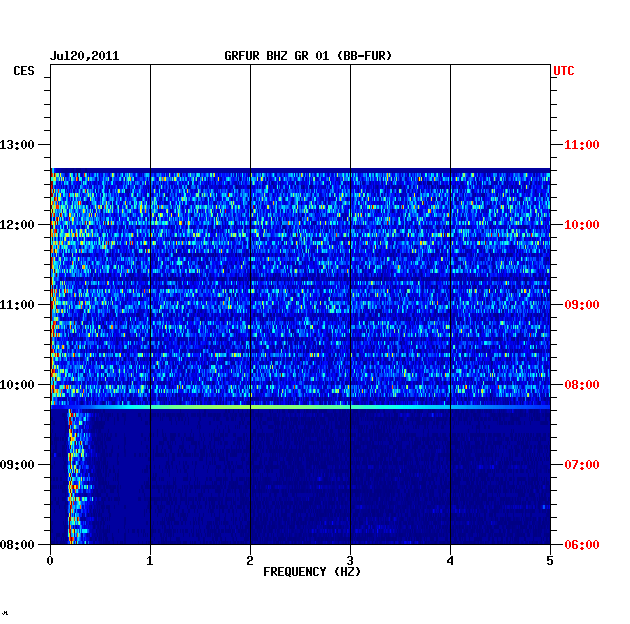Click the 09:00 CES label on left axis
The image size is (630, 624).
click(x=17, y=464)
